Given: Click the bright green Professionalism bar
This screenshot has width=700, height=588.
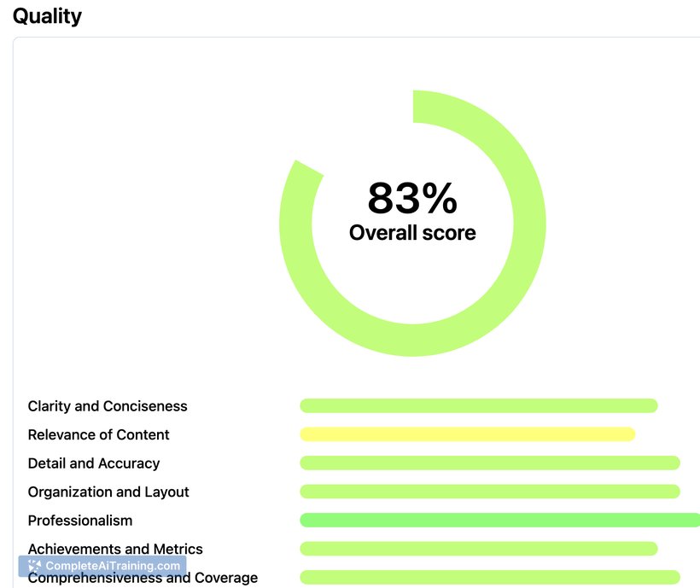Looking at the screenshot, I should coord(500,521).
